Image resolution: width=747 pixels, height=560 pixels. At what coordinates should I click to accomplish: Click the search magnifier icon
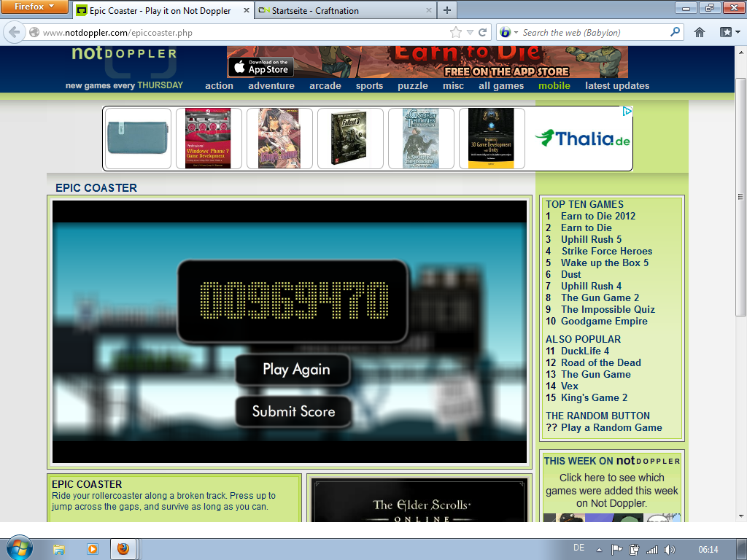675,32
